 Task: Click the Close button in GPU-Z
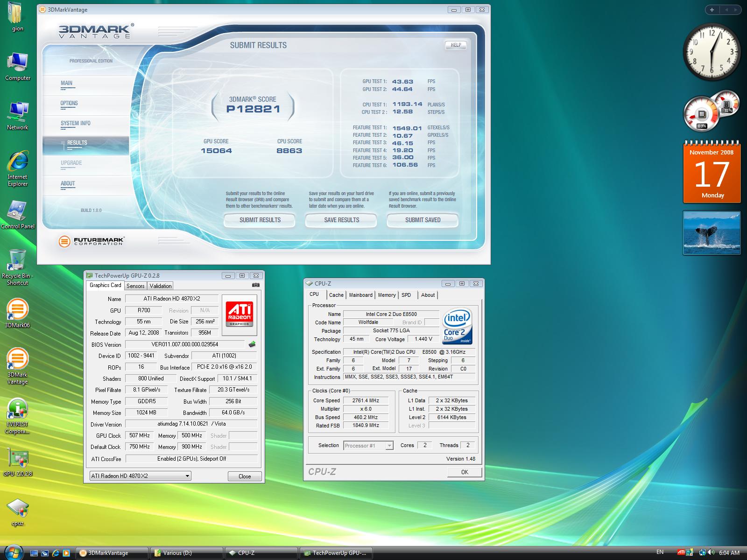point(245,476)
